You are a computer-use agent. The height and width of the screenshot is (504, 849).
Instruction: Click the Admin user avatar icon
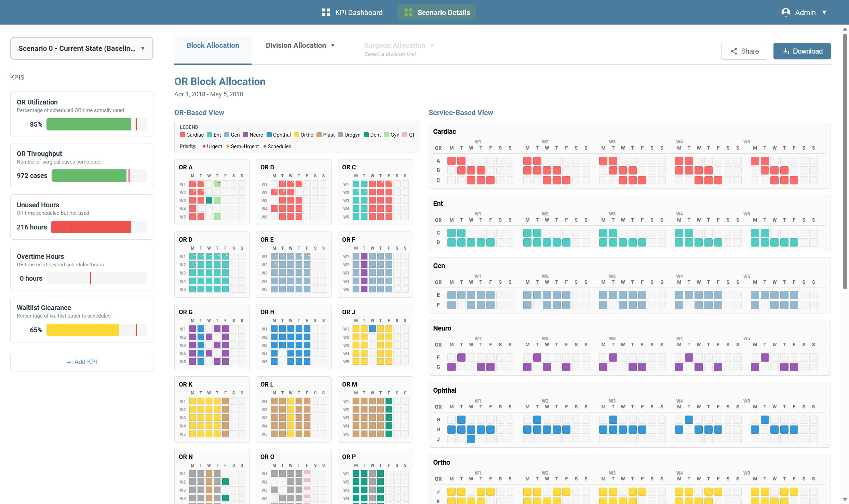(x=785, y=12)
